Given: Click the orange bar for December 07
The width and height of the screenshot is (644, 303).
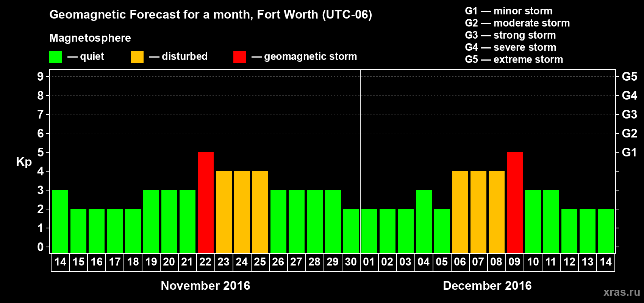Looking at the screenshot, I should tap(478, 212).
